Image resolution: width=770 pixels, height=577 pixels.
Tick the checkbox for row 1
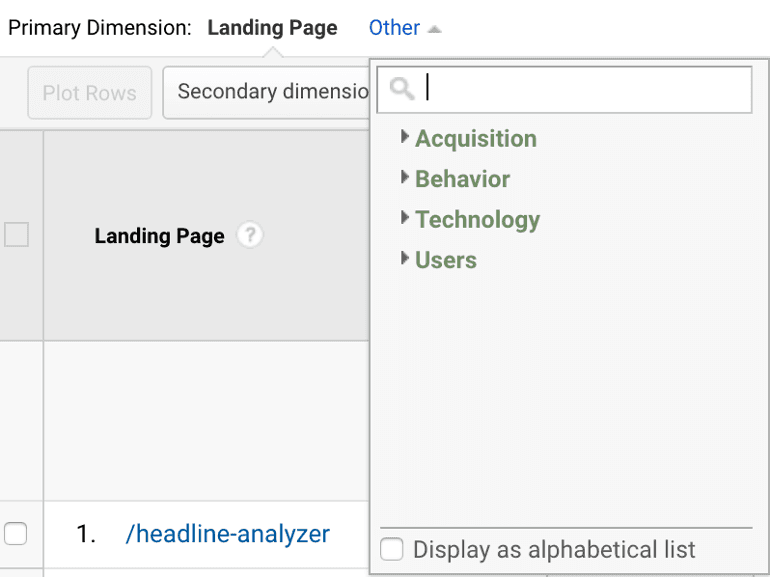(16, 534)
